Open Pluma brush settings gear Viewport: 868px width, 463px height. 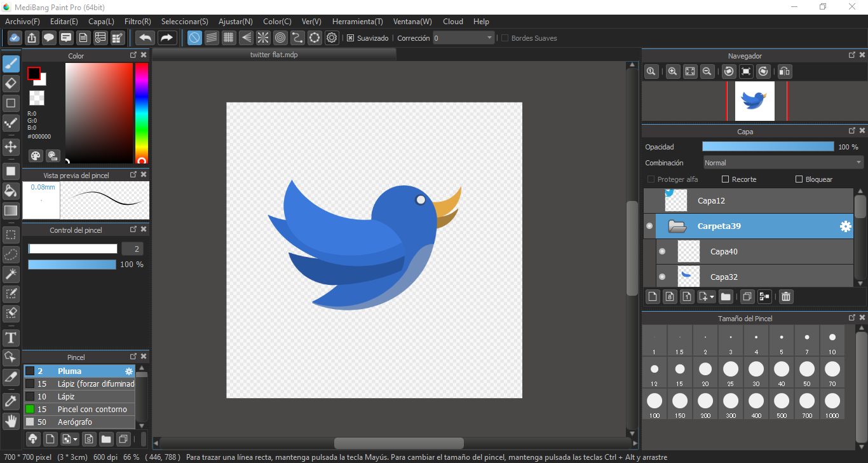point(129,371)
